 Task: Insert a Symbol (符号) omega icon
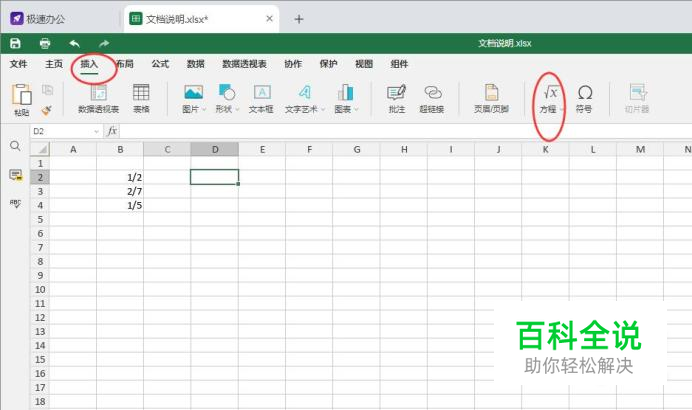tap(585, 93)
